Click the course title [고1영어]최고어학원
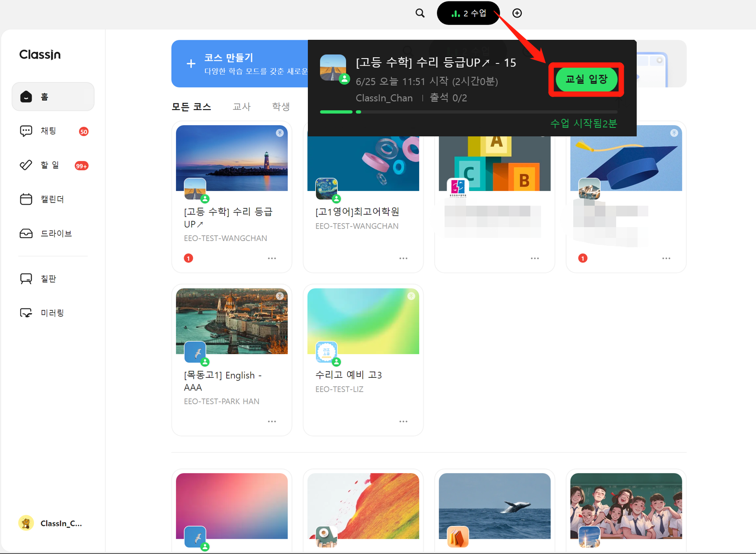This screenshot has width=756, height=554. pos(357,211)
